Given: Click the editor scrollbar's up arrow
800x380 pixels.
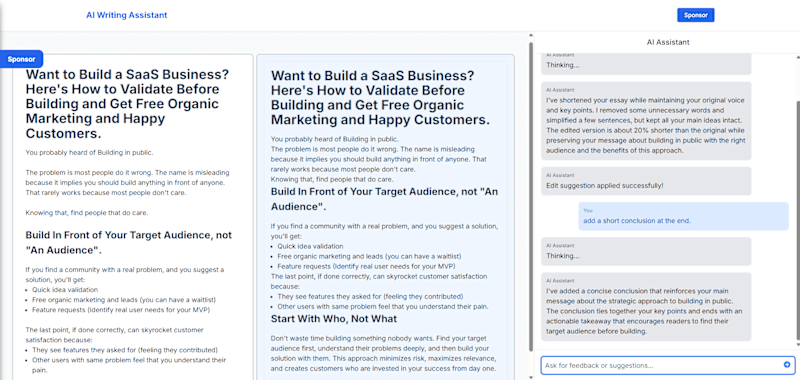Looking at the screenshot, I should click(x=531, y=36).
